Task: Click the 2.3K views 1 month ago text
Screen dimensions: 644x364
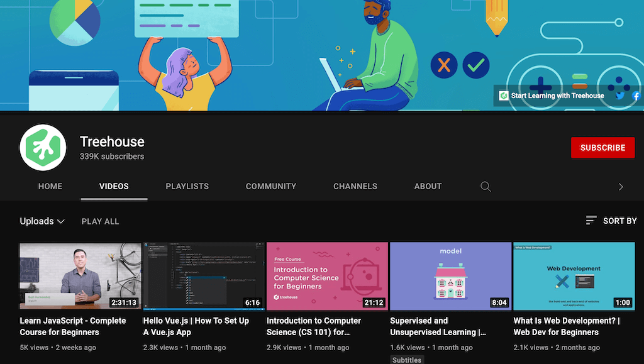Action: pyautogui.click(x=184, y=348)
